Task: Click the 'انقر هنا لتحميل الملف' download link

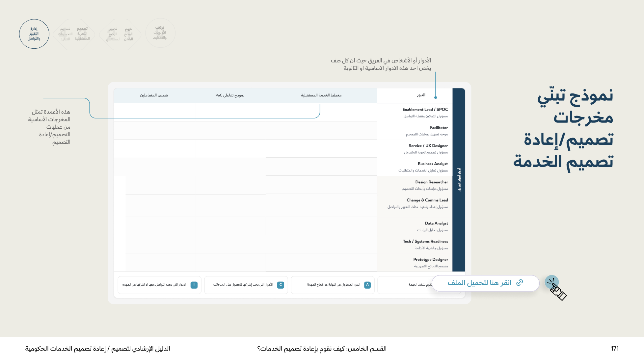Action: coord(485,283)
